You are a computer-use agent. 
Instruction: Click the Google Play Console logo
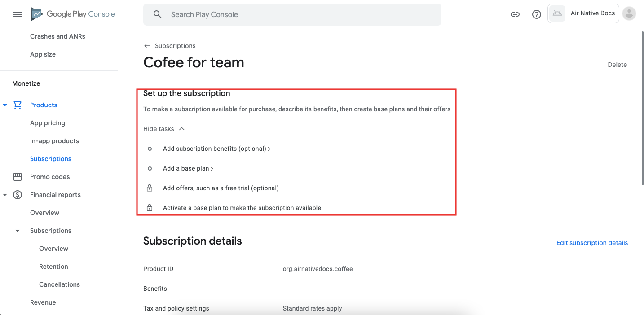pos(73,14)
